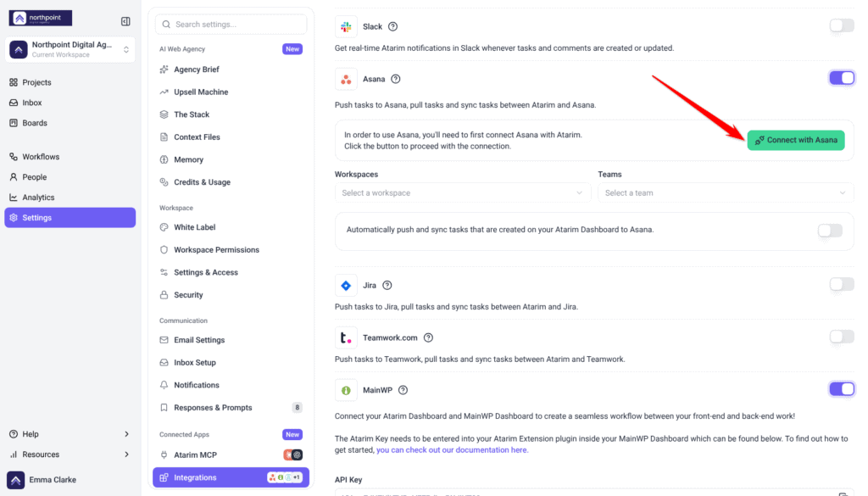This screenshot has width=868, height=496.
Task: Open the workspace switcher chevron
Action: pos(126,49)
